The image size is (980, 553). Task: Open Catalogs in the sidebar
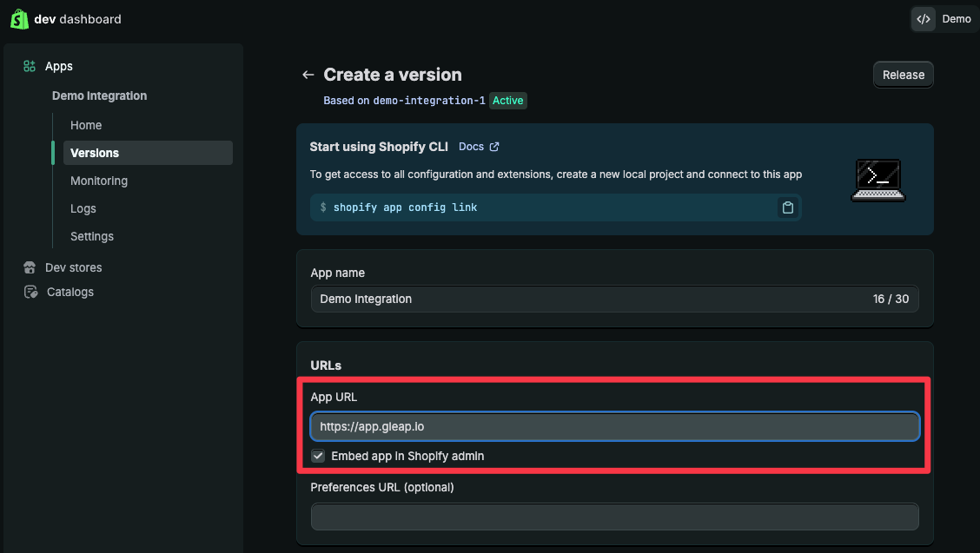click(x=70, y=292)
